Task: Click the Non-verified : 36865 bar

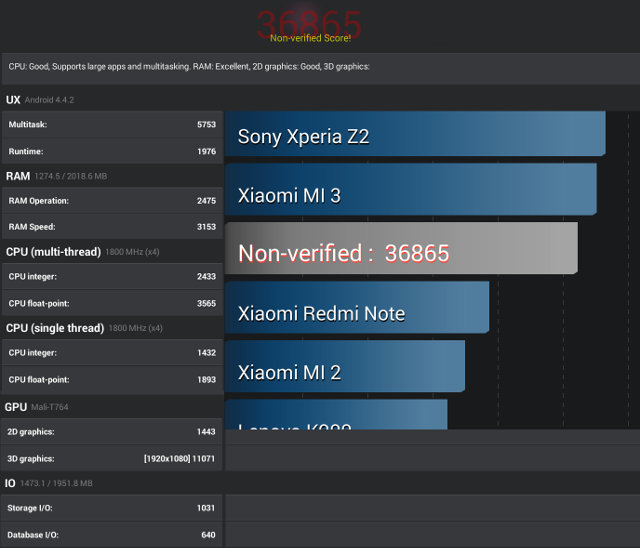Action: 401,248
